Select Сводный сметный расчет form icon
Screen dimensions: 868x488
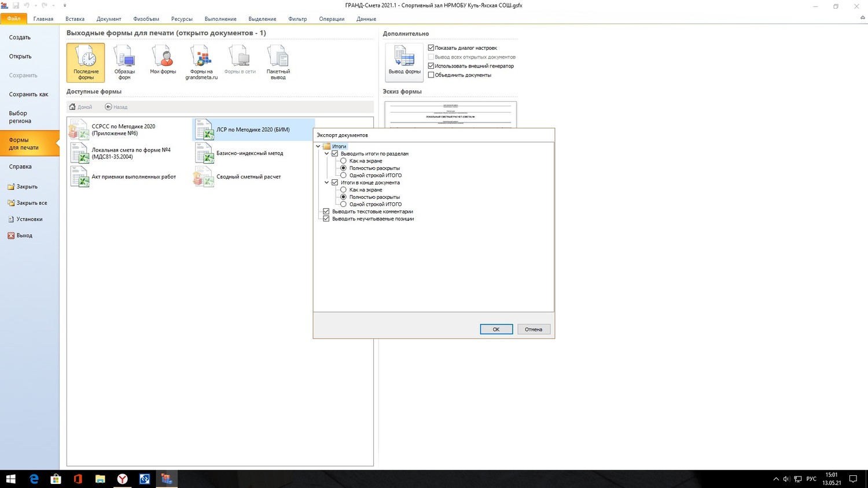coord(204,177)
